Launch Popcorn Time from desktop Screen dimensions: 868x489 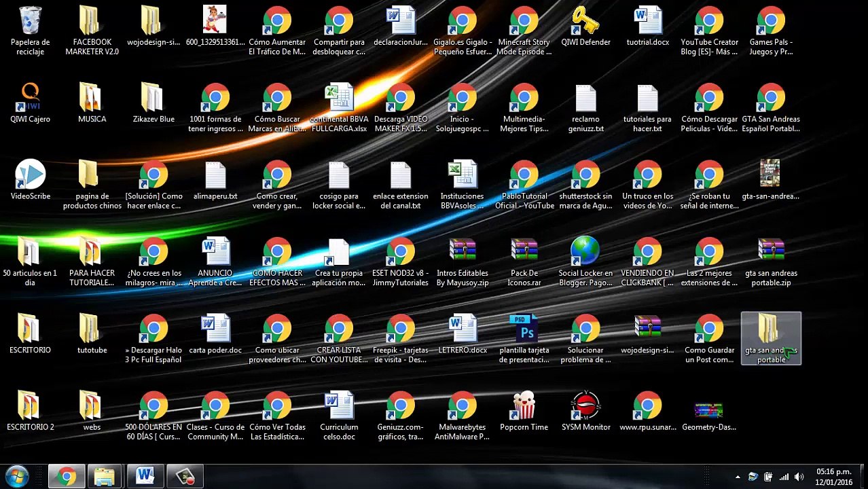pyautogui.click(x=524, y=406)
